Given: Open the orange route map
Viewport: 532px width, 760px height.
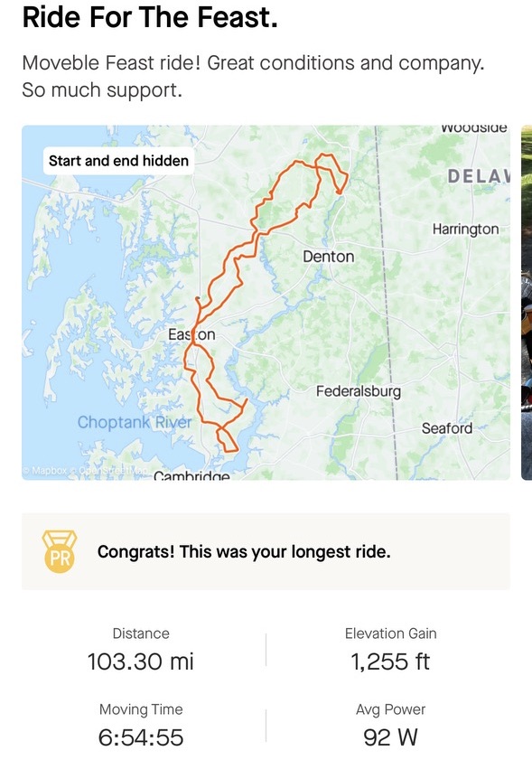Looking at the screenshot, I should coord(266,303).
